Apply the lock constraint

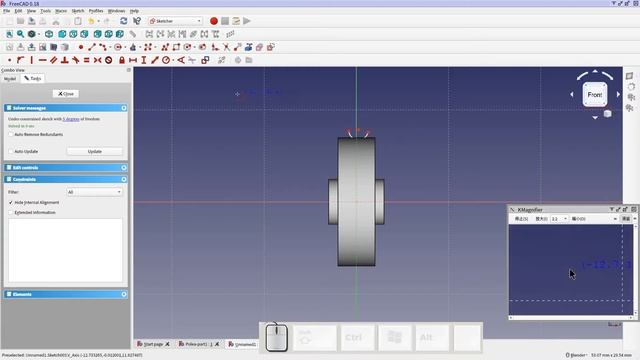(122, 60)
